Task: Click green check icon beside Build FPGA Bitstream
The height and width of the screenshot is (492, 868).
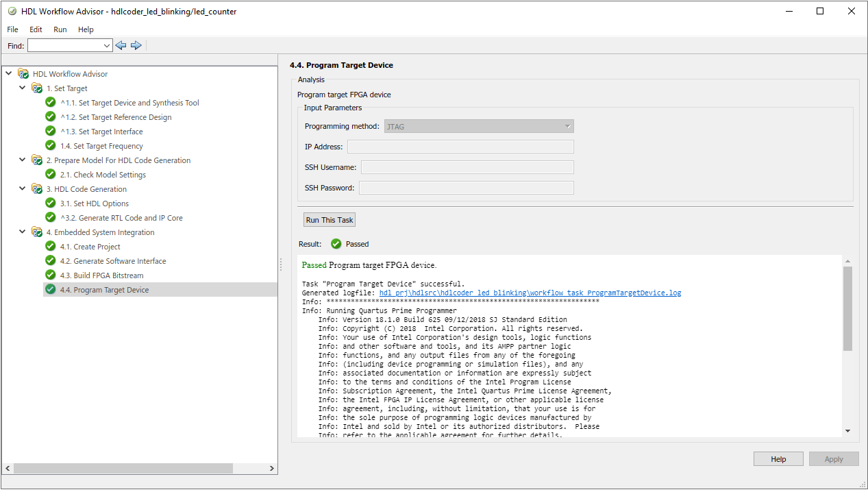Action: [x=51, y=275]
